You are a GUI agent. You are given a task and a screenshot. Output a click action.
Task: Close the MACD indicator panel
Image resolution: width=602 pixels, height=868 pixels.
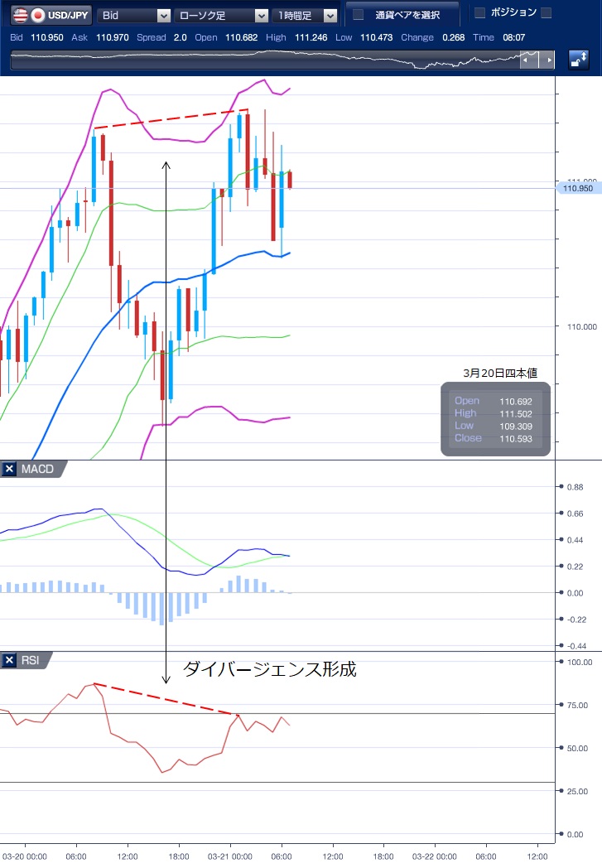pyautogui.click(x=10, y=470)
